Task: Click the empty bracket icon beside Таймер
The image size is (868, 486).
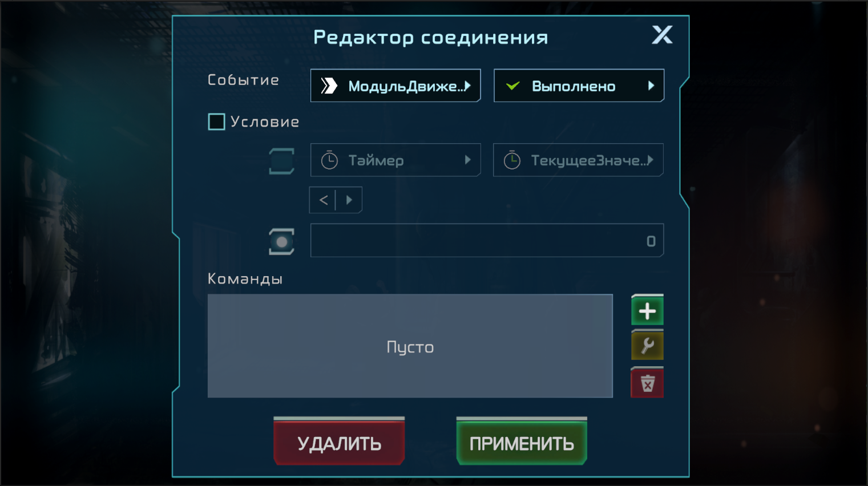Action: [x=281, y=161]
